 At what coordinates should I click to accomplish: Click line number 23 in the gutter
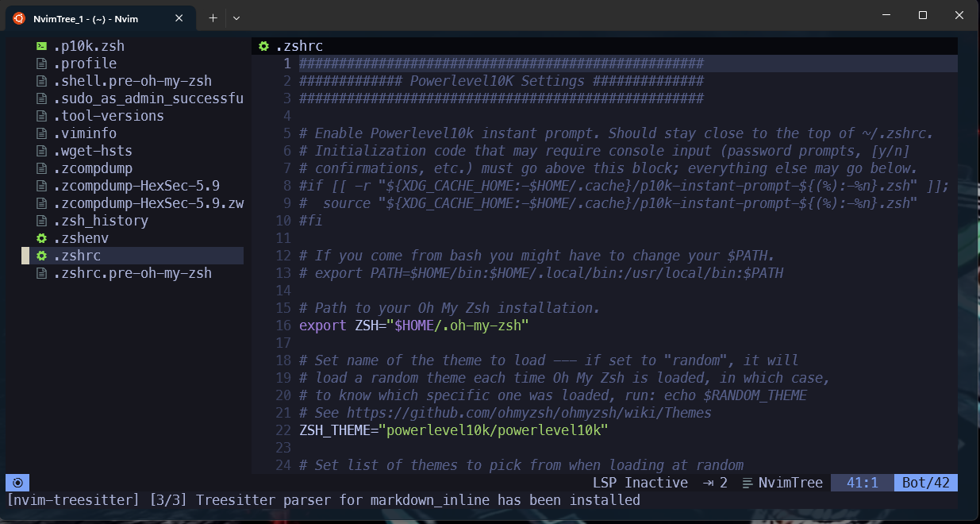click(283, 448)
